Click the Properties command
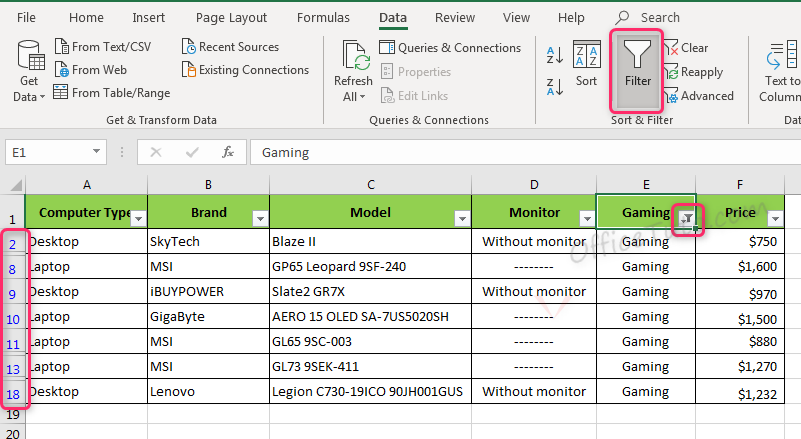The width and height of the screenshot is (801, 439). point(416,72)
